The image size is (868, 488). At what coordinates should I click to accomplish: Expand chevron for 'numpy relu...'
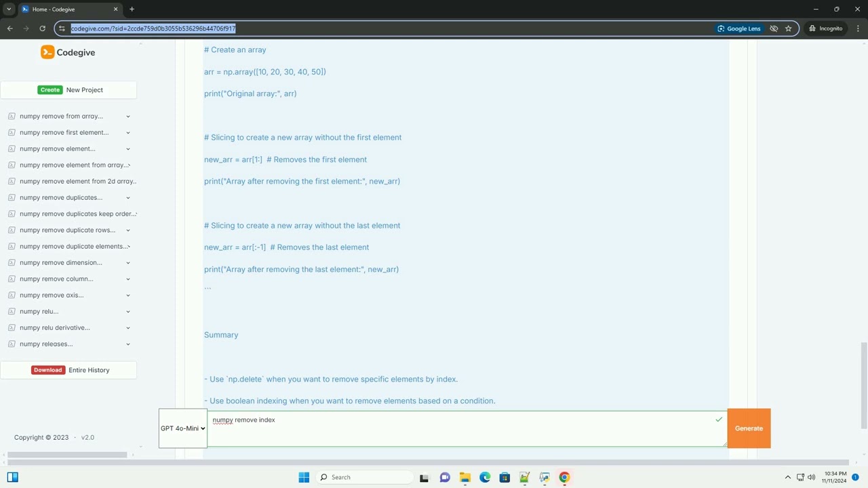coord(127,311)
